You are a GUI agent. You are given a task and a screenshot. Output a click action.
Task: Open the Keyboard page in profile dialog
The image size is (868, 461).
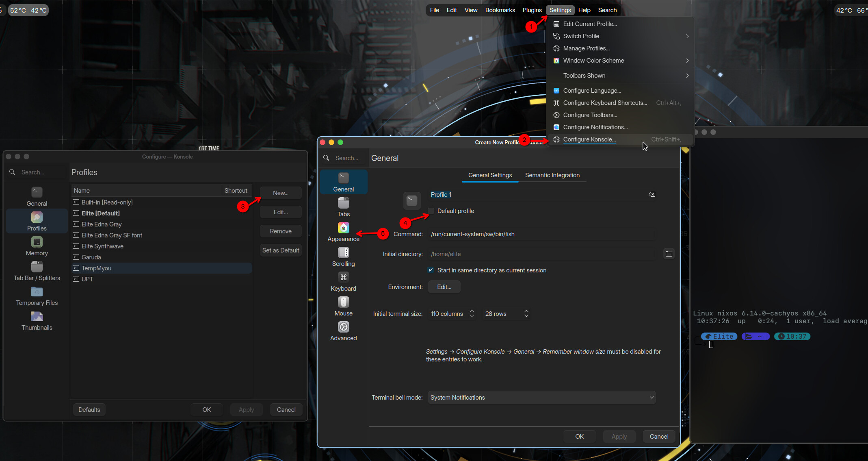click(343, 281)
